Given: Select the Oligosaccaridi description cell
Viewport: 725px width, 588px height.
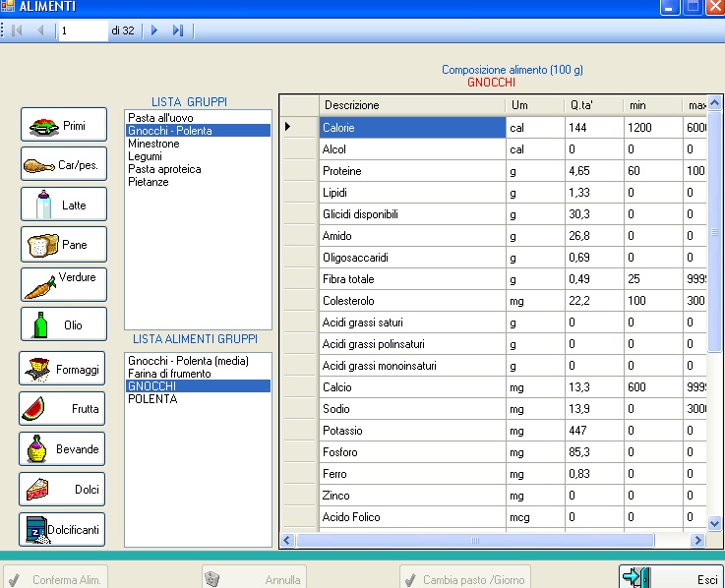Looking at the screenshot, I should click(412, 258).
